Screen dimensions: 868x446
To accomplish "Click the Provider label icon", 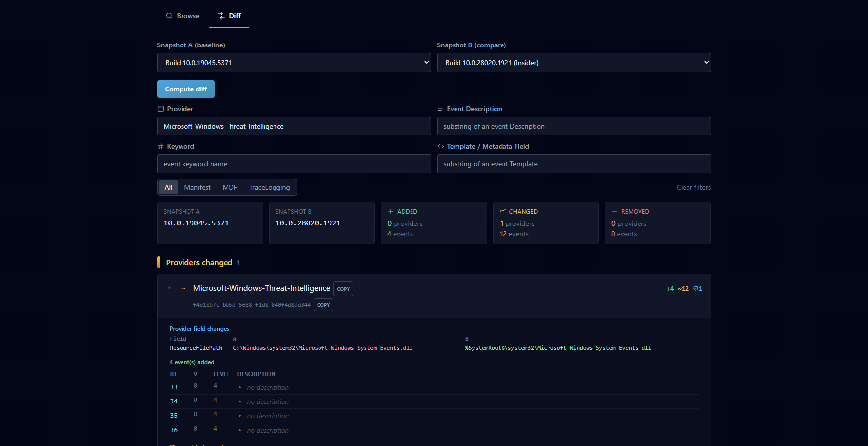I will coord(161,109).
